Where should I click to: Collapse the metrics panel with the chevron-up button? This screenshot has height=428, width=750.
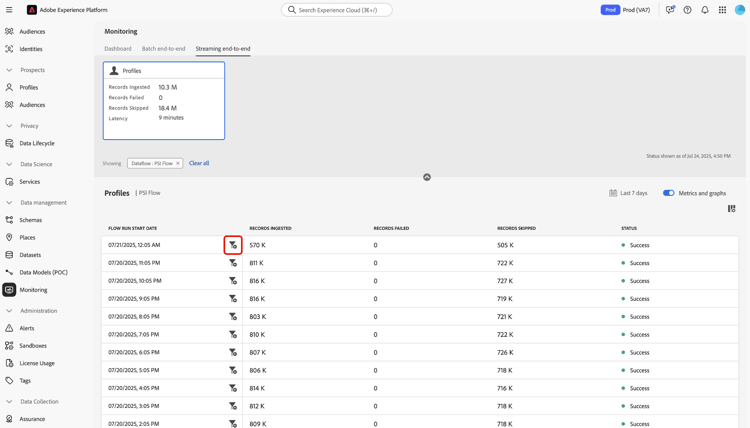pyautogui.click(x=427, y=177)
